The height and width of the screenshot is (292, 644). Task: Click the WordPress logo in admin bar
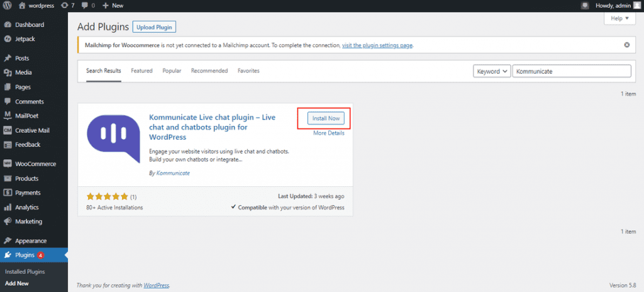[x=8, y=6]
